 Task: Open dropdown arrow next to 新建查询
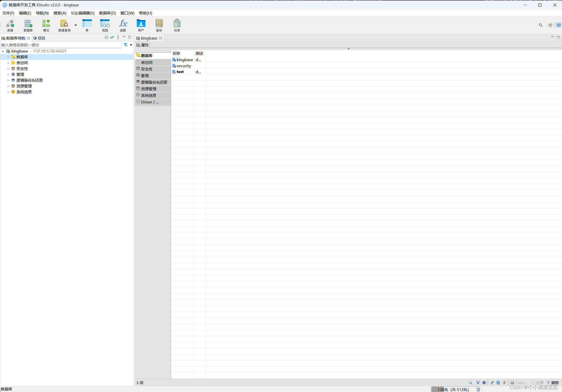tap(76, 25)
